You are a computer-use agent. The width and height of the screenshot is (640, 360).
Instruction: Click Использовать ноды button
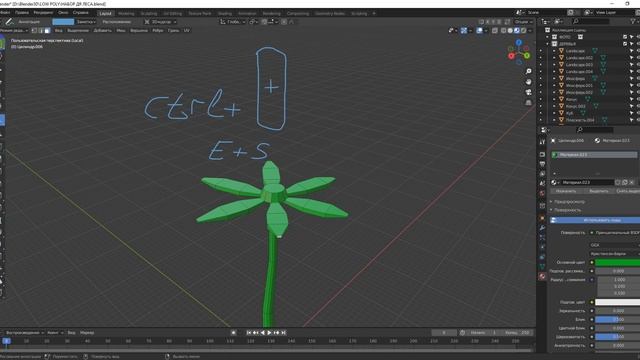point(595,220)
